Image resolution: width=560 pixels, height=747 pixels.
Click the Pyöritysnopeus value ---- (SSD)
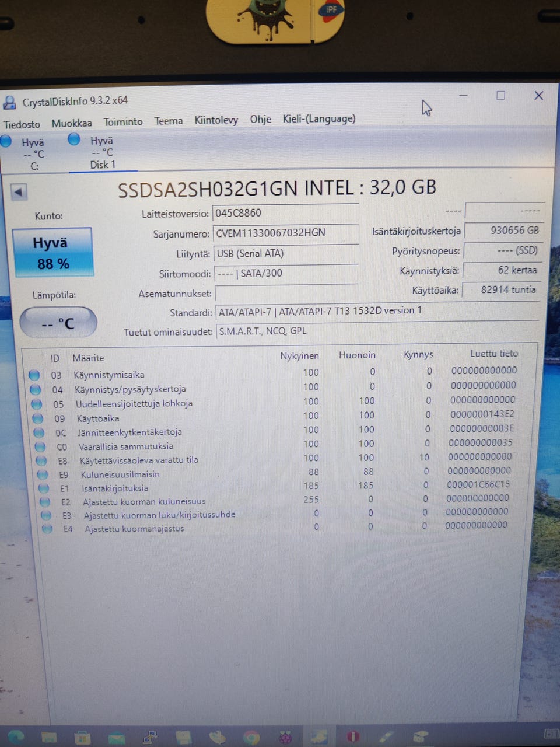(x=503, y=250)
